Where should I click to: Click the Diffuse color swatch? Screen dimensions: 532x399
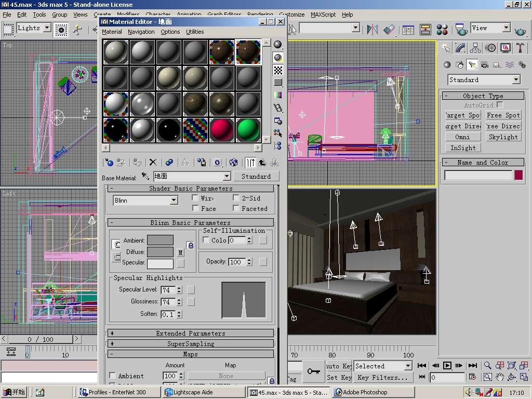tap(160, 252)
